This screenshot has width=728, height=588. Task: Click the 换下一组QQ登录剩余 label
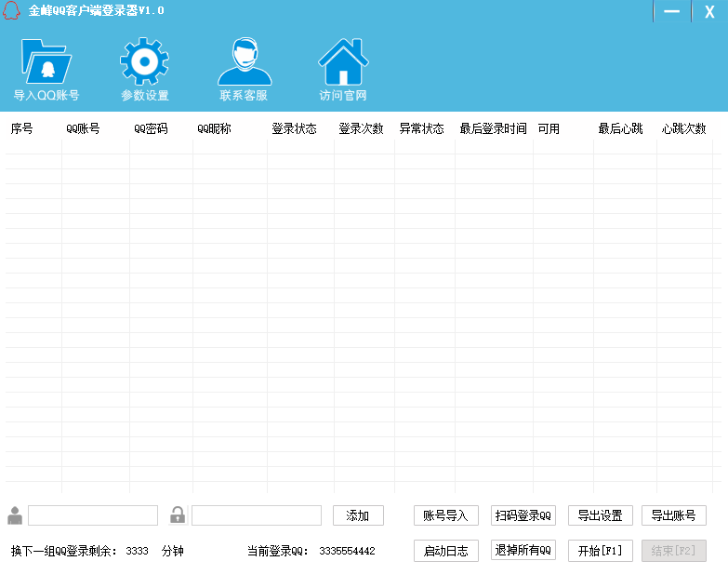coord(64,551)
